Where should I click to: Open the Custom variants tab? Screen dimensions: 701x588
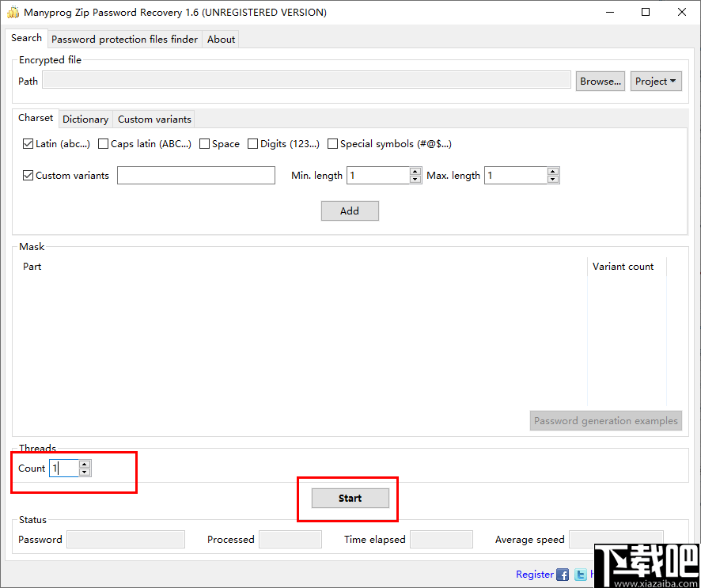(x=153, y=119)
